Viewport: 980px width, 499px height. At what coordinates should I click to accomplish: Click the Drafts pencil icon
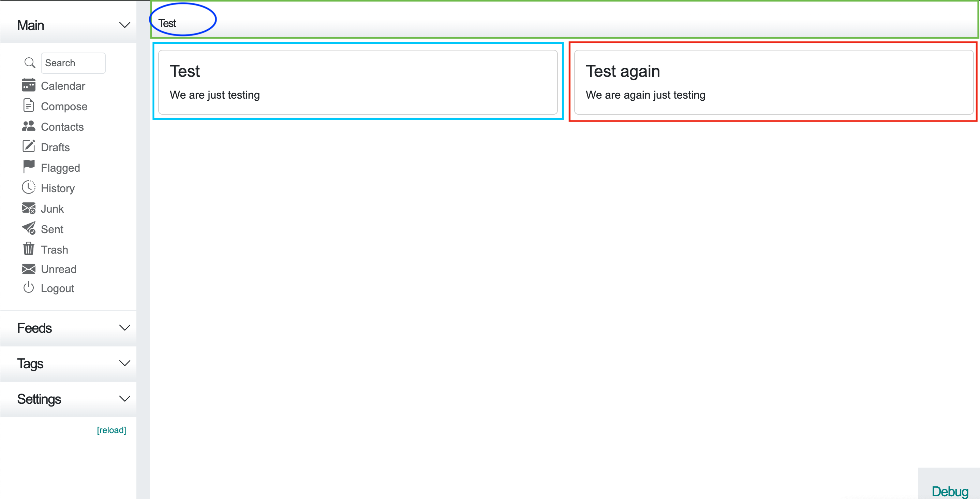[x=29, y=146]
